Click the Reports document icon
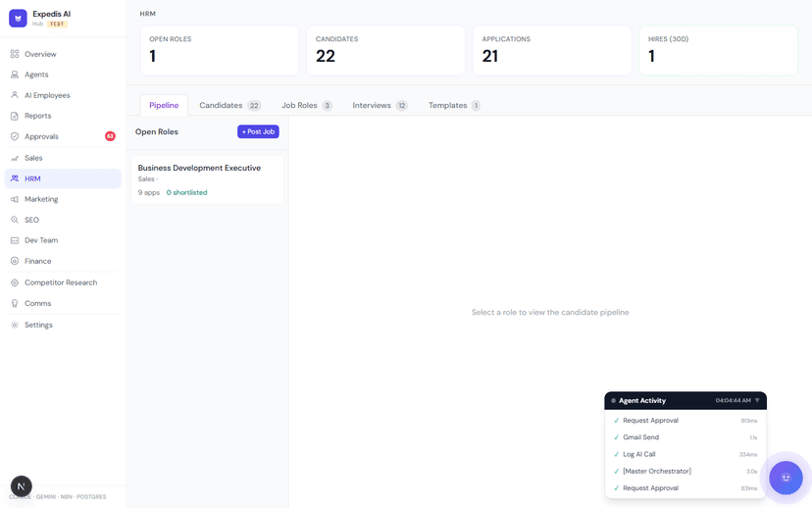This screenshot has width=812, height=508. pos(15,116)
